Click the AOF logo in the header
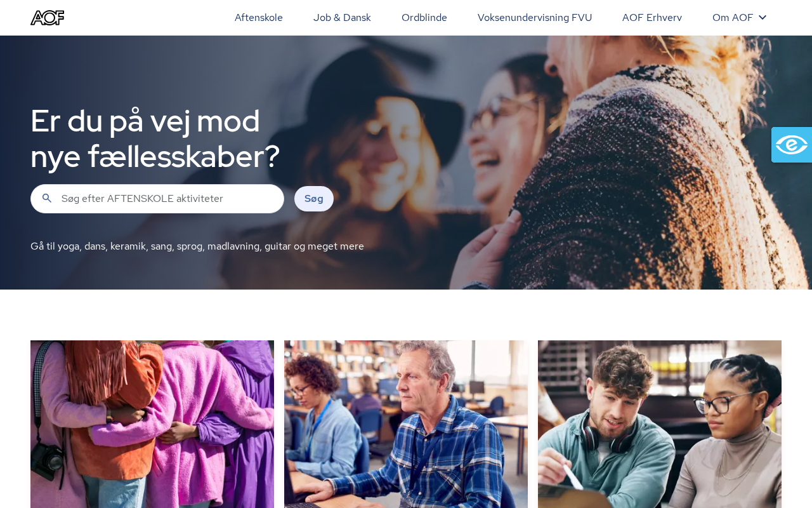812x508 pixels. click(x=48, y=18)
